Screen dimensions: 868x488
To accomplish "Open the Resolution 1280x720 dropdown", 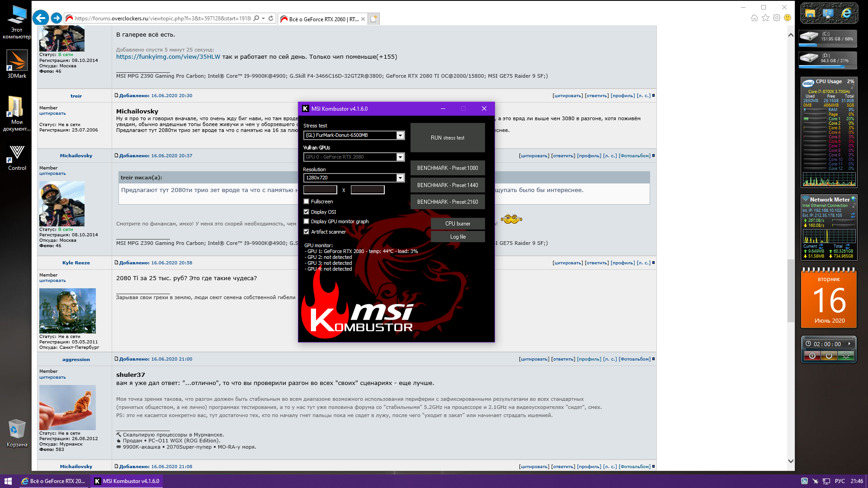I will 400,178.
